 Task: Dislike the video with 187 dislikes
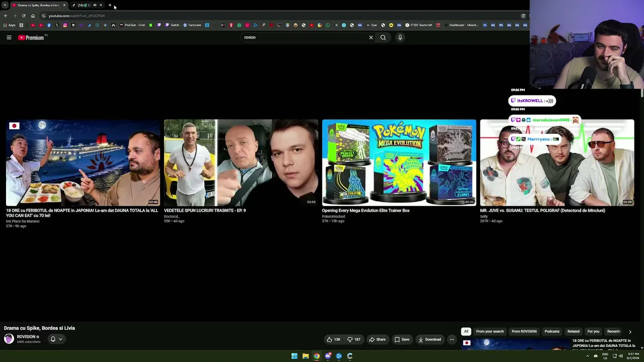point(354,339)
